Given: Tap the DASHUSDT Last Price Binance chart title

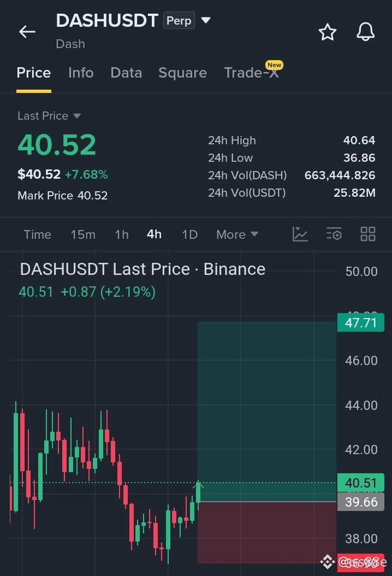Looking at the screenshot, I should [x=142, y=269].
